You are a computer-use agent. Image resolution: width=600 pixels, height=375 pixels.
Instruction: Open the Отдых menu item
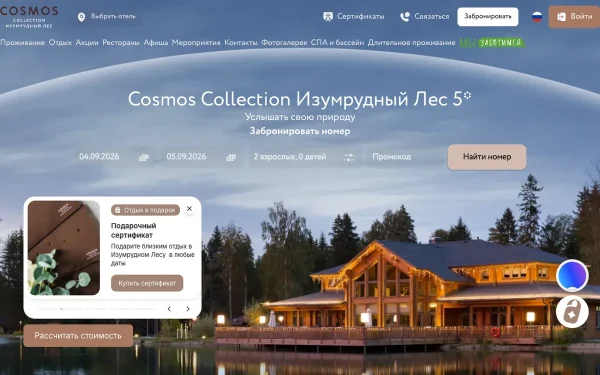click(60, 42)
